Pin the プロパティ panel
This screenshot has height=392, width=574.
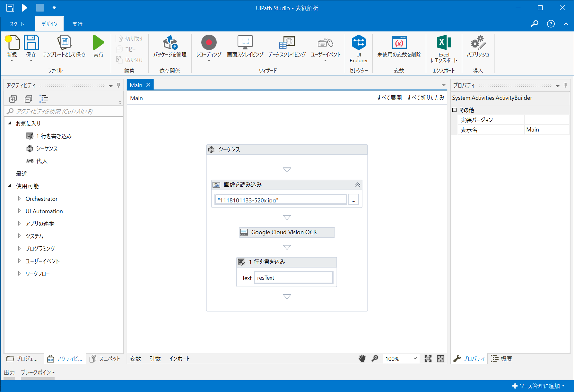tap(565, 85)
